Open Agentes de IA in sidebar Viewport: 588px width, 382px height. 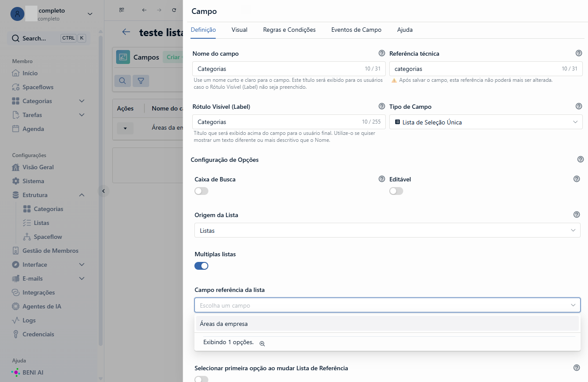coord(42,306)
